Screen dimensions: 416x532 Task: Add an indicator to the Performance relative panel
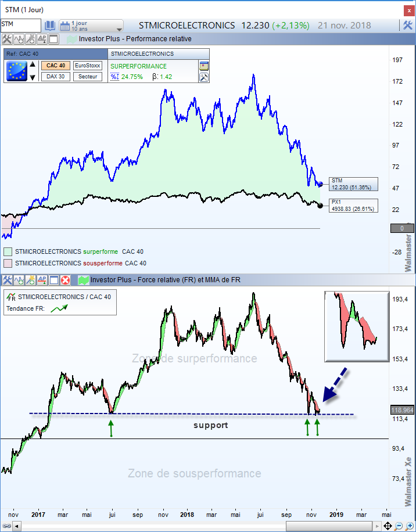[x=19, y=39]
